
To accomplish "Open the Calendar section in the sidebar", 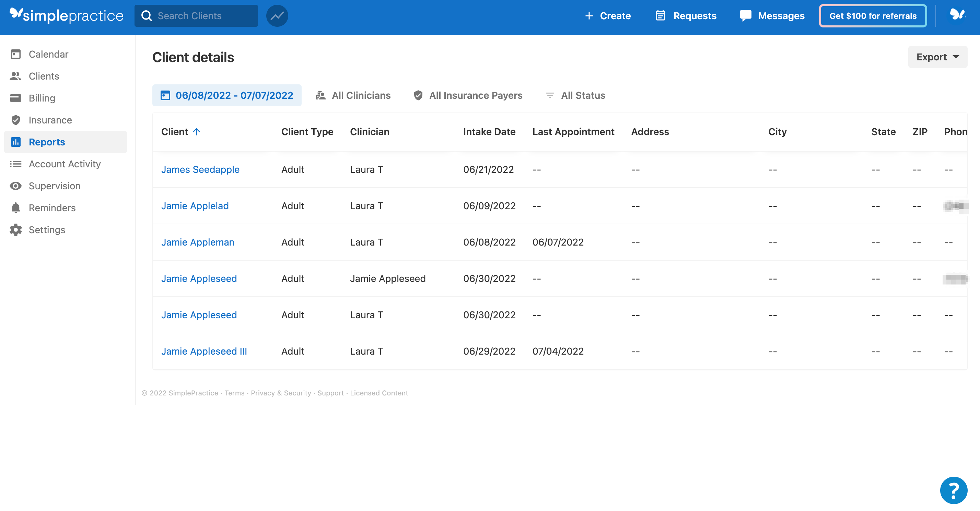I will click(x=48, y=54).
